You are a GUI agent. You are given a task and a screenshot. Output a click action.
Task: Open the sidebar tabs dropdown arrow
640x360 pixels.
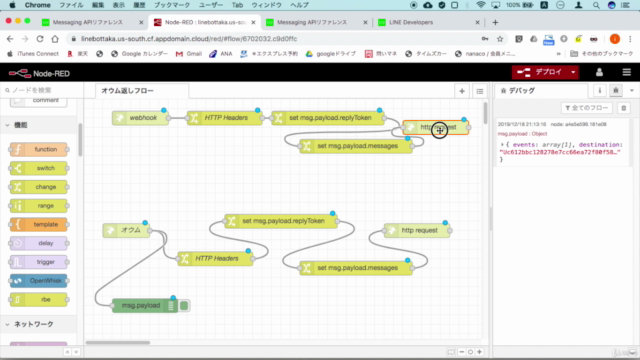(631, 91)
